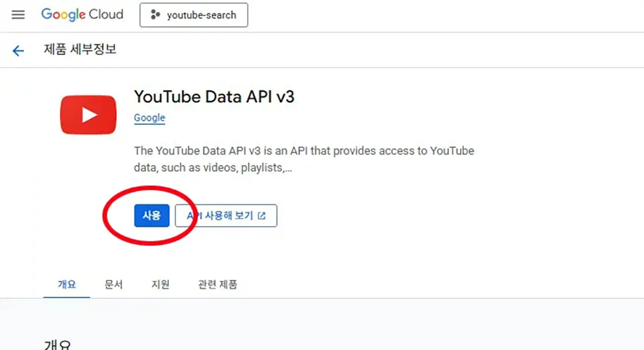Click the YouTube red play logo
Viewport: 644px width, 350px height.
88,114
